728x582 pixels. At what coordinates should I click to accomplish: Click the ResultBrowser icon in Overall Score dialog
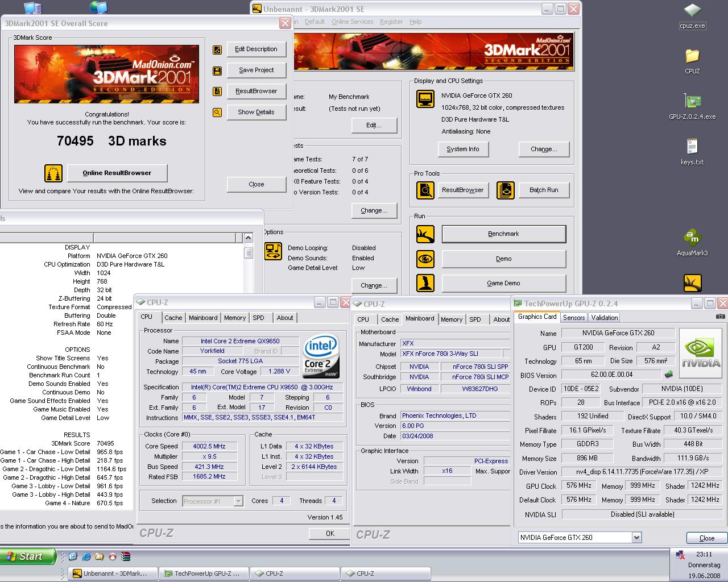coord(217,92)
